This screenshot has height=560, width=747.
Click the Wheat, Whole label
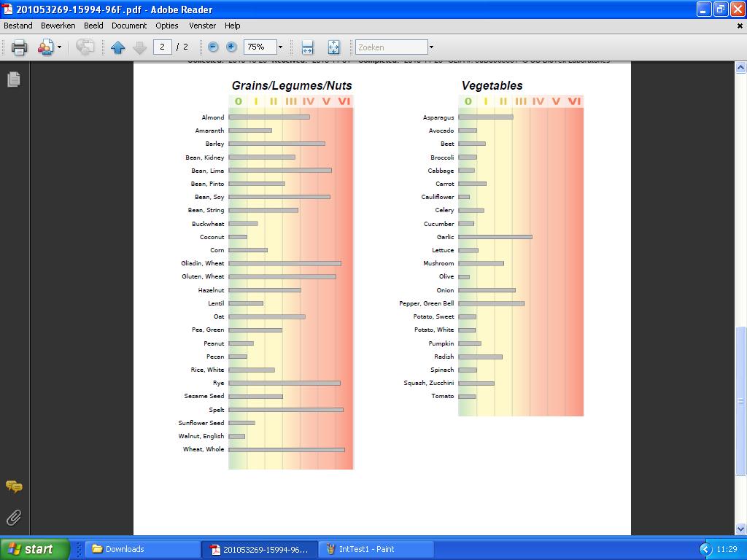(x=204, y=449)
